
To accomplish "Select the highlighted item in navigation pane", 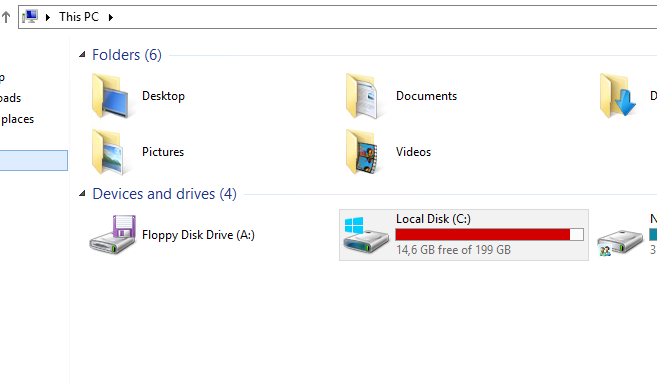I will [x=34, y=160].
